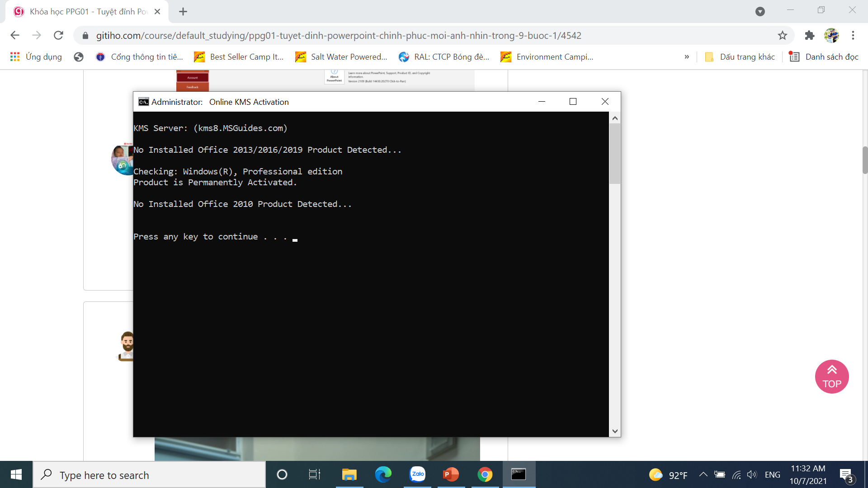Switch ENG input language
This screenshot has width=868, height=488.
pos(772,475)
